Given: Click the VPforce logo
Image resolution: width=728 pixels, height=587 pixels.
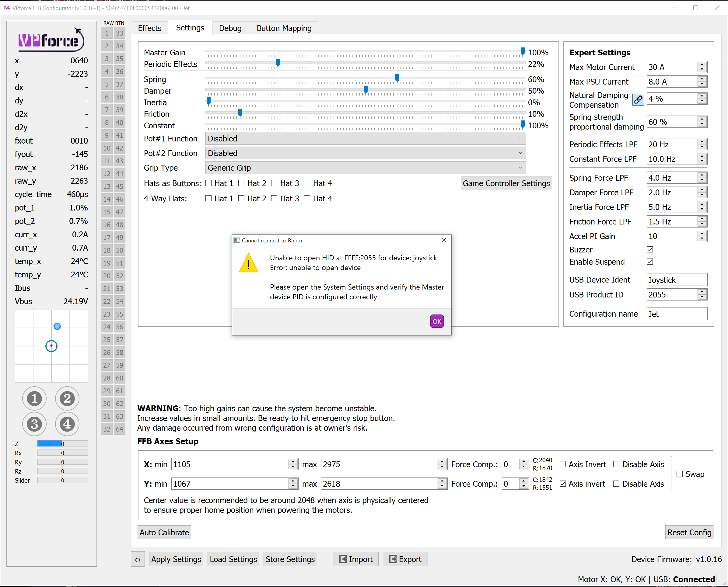Looking at the screenshot, I should tap(51, 40).
